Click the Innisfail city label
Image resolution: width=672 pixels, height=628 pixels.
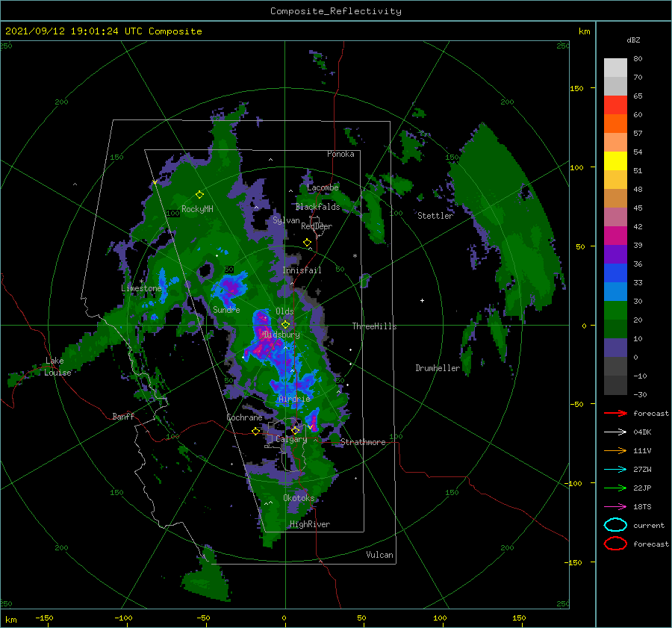coord(302,270)
